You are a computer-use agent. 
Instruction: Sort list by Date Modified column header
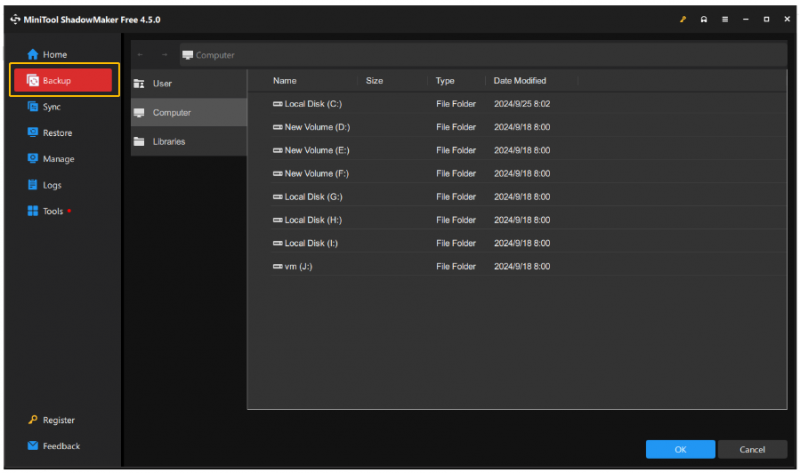click(x=519, y=81)
